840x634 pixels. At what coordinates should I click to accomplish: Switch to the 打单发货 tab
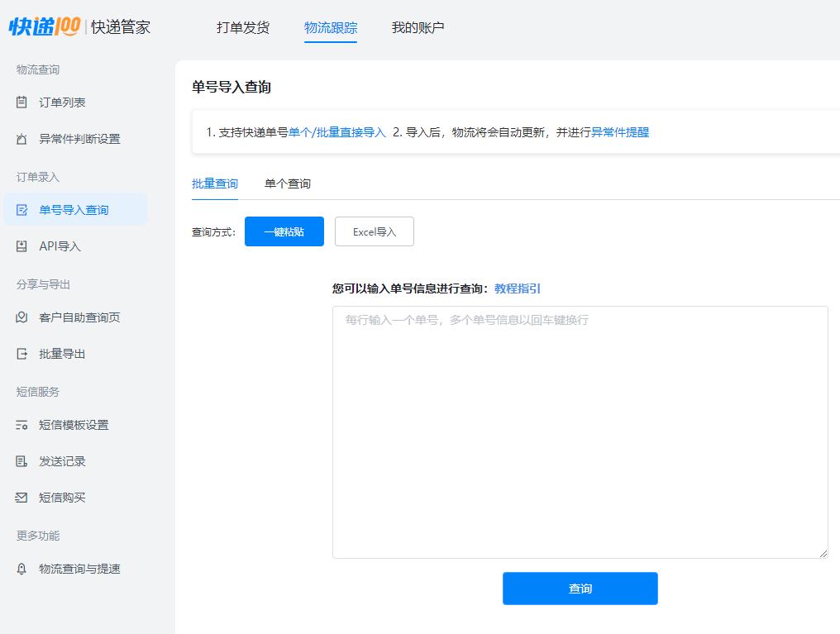tap(242, 27)
